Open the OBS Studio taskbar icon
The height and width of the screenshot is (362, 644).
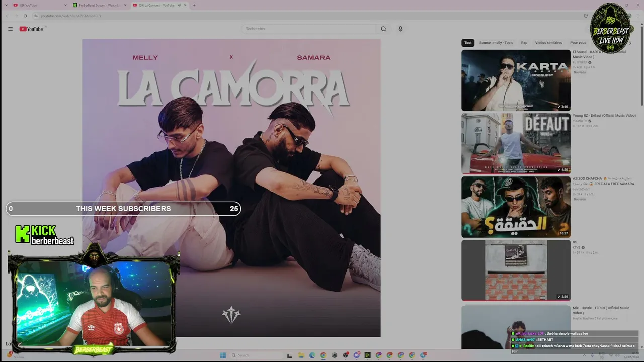(x=346, y=355)
